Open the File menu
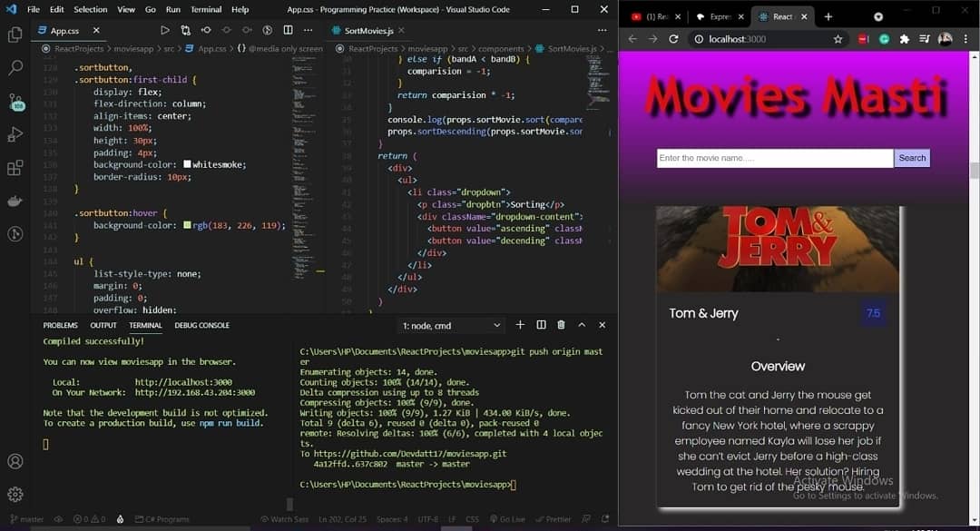Image resolution: width=980 pixels, height=531 pixels. tap(34, 9)
